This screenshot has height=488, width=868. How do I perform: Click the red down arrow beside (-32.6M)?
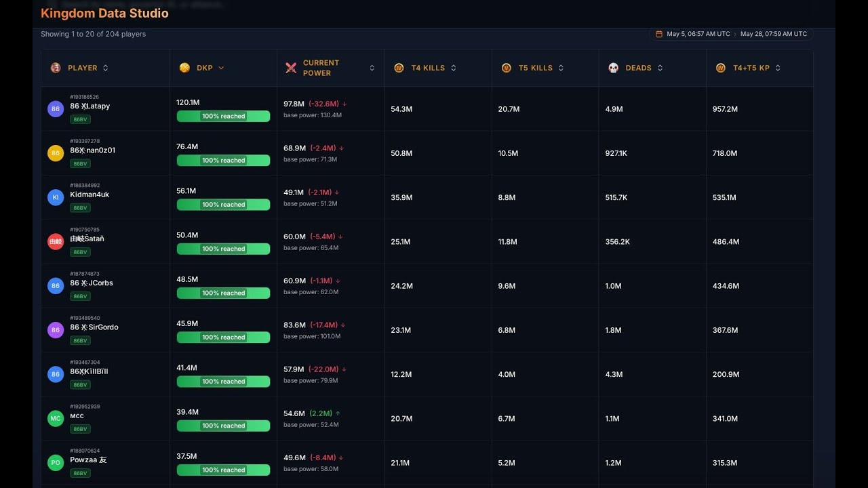click(x=344, y=104)
